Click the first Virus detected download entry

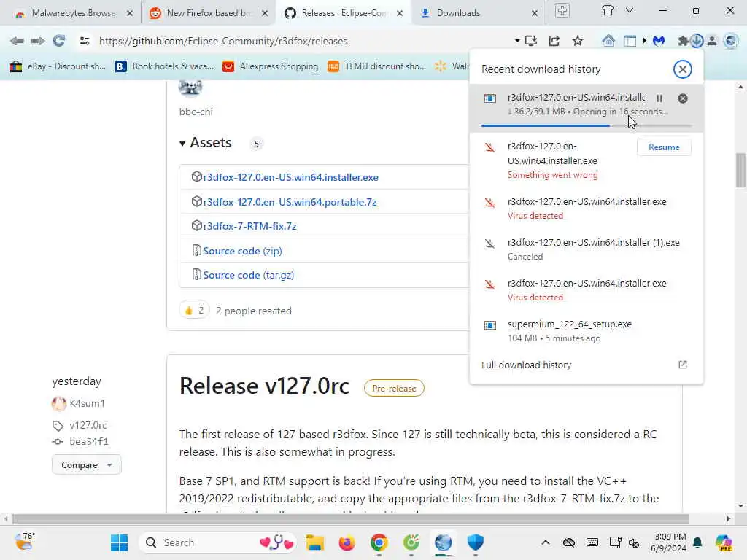[x=586, y=209]
